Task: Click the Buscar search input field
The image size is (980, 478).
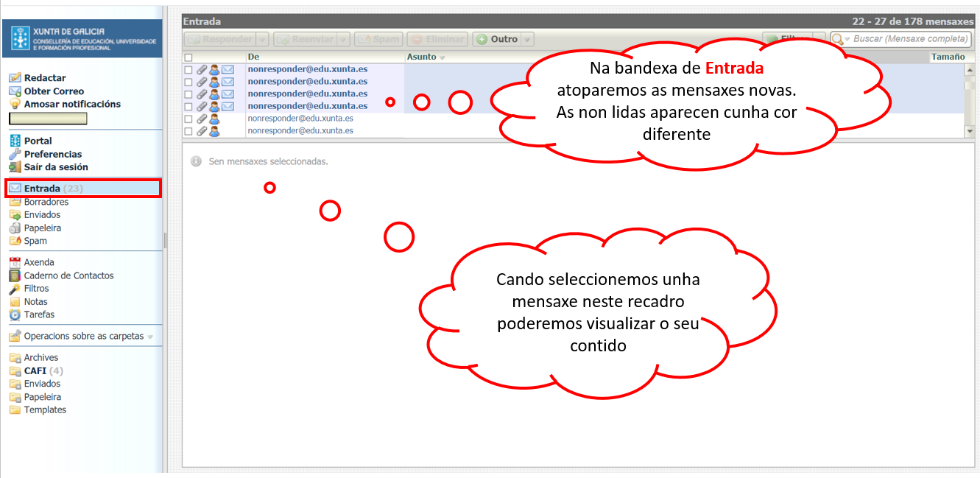Action: tap(910, 39)
